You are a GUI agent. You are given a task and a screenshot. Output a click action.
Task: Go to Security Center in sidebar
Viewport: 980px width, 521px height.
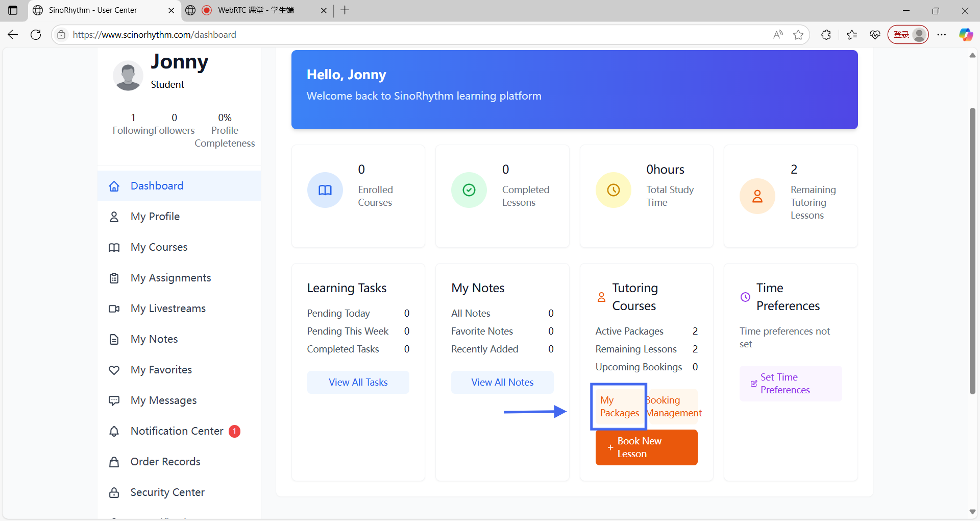pos(179,492)
